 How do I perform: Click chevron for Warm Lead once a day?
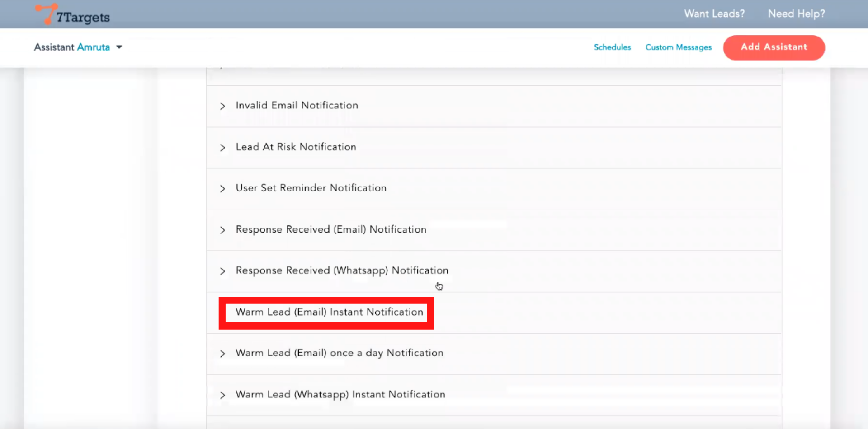[222, 354]
